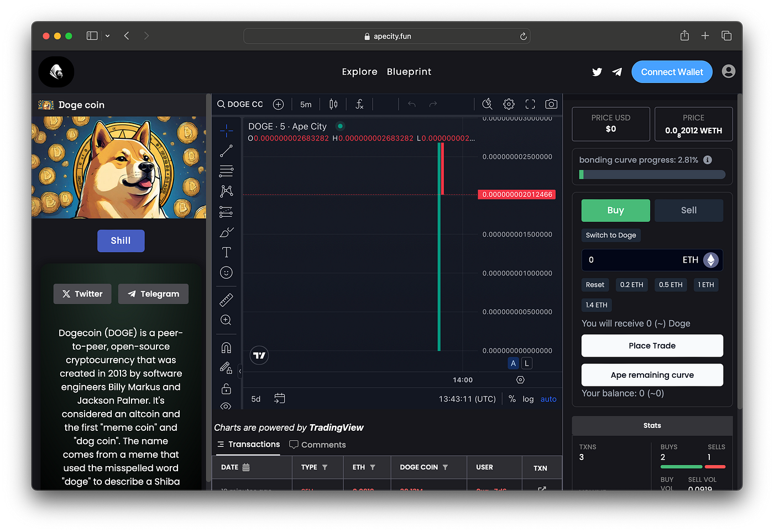The image size is (774, 532).
Task: Select the ruler measure tool
Action: 226,300
